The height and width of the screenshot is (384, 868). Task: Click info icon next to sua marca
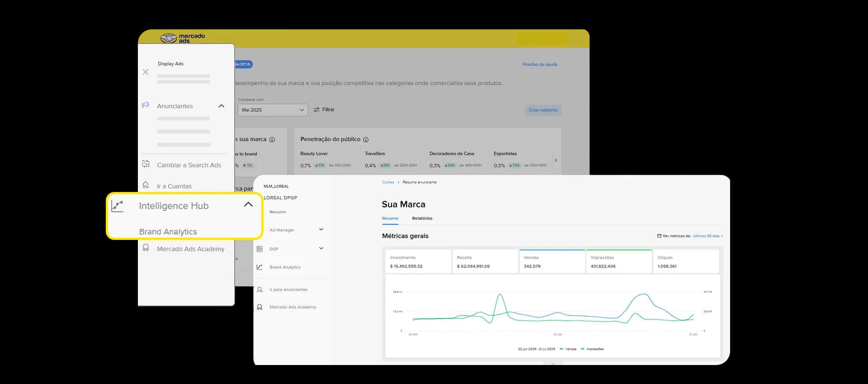(272, 140)
